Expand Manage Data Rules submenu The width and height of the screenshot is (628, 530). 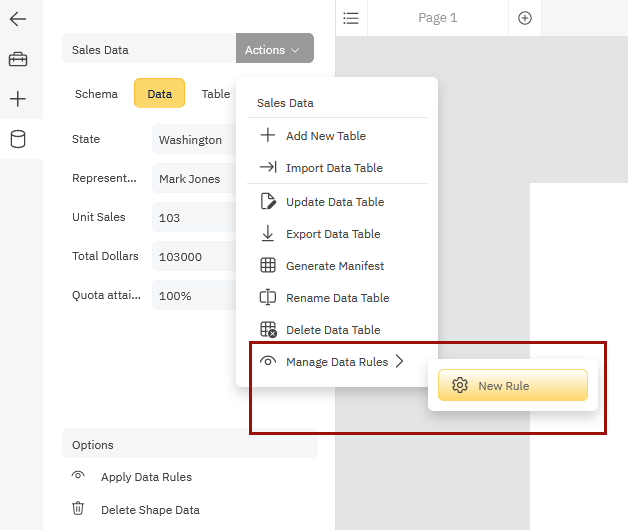pyautogui.click(x=335, y=362)
